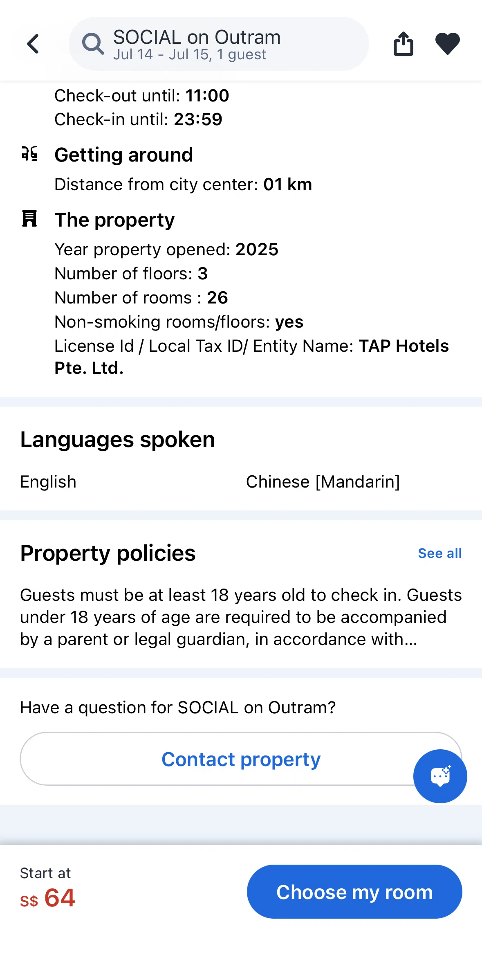
Task: Select Chinese [Mandarin] language entry
Action: coord(323,482)
